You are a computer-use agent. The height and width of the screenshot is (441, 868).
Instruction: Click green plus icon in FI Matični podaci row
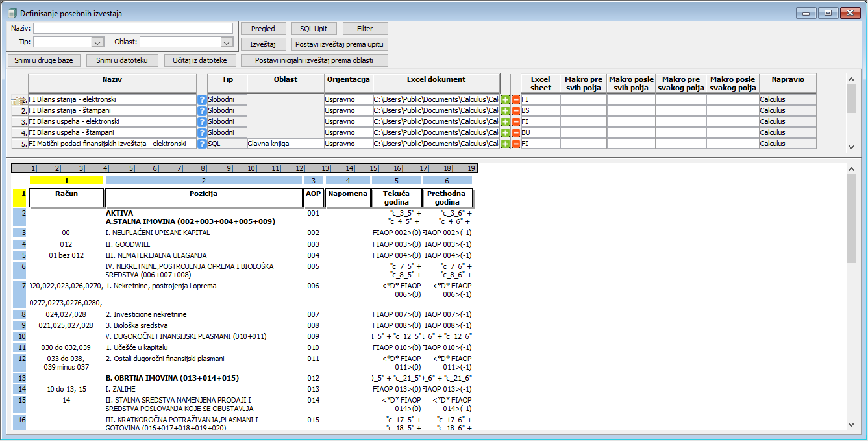click(x=505, y=144)
